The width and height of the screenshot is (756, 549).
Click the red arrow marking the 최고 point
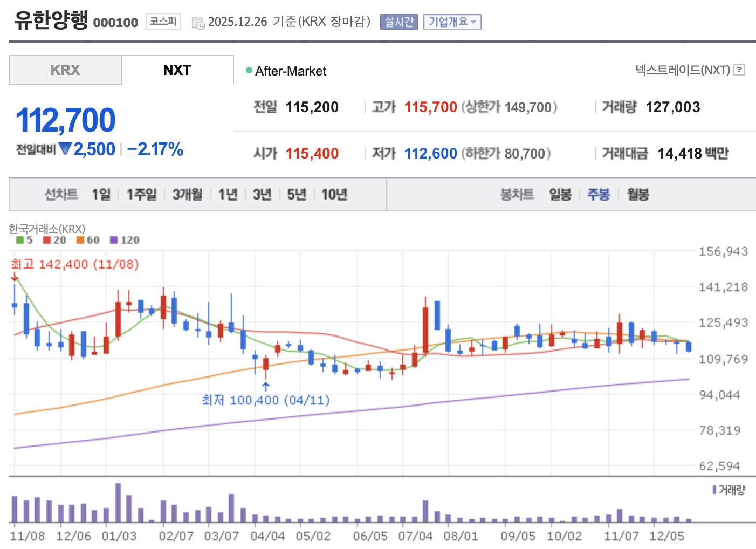(x=15, y=277)
